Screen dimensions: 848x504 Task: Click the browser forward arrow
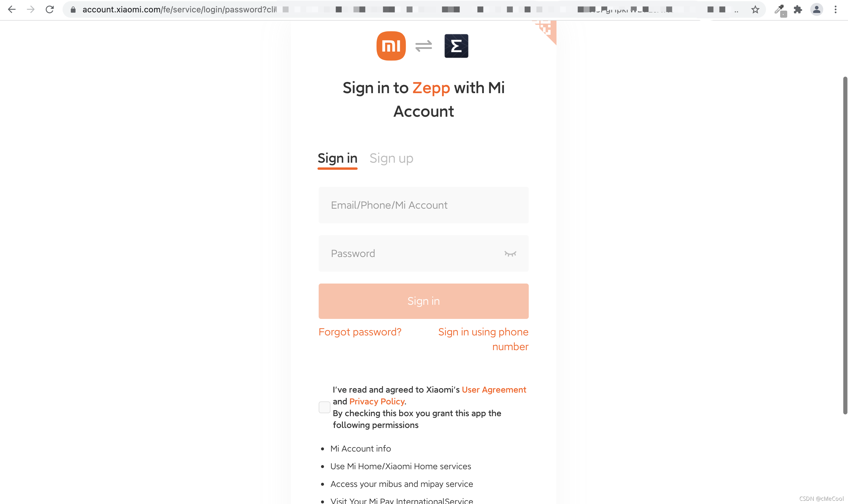(31, 9)
